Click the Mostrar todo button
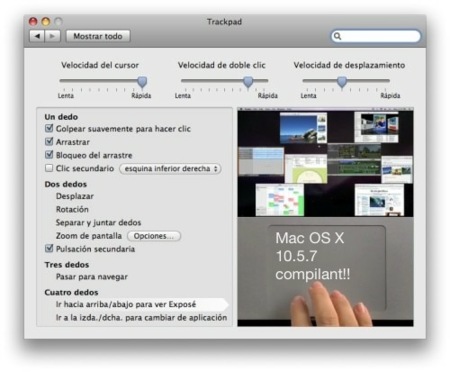 [x=98, y=36]
